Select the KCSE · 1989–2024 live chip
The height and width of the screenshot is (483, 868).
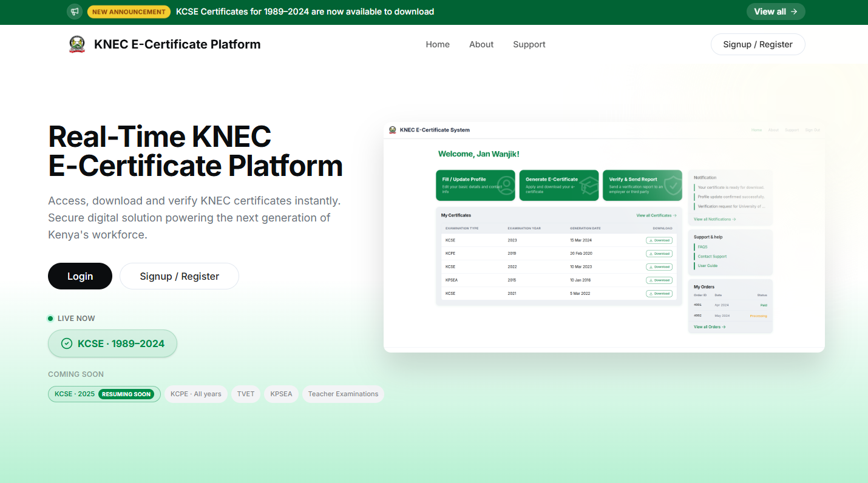point(112,343)
